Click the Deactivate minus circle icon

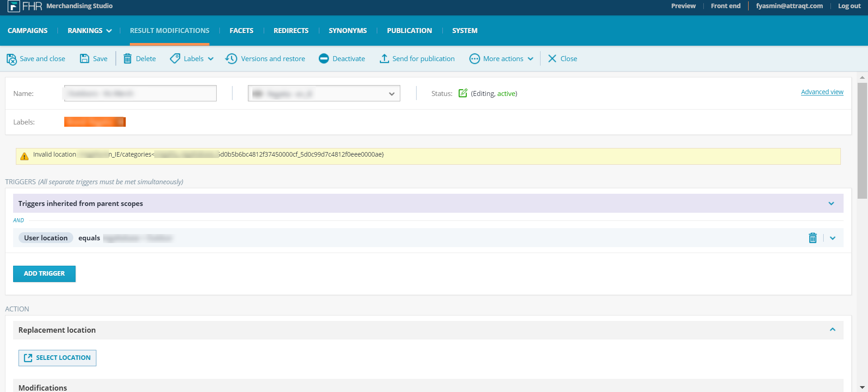[324, 59]
